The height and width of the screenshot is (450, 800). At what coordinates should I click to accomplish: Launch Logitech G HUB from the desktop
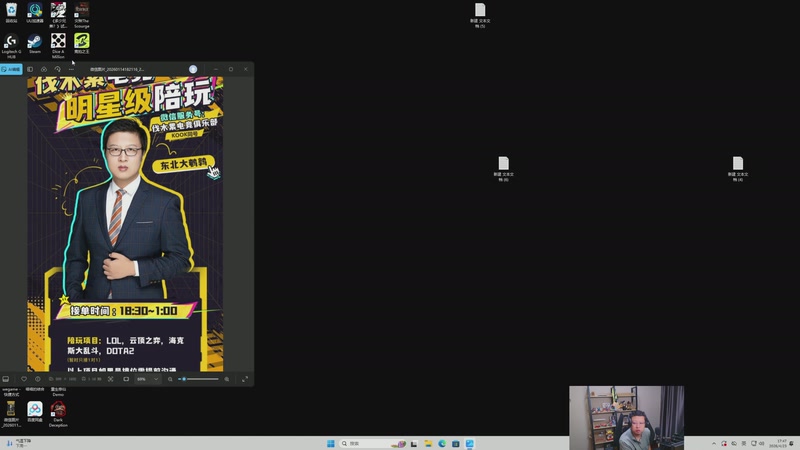(11, 46)
